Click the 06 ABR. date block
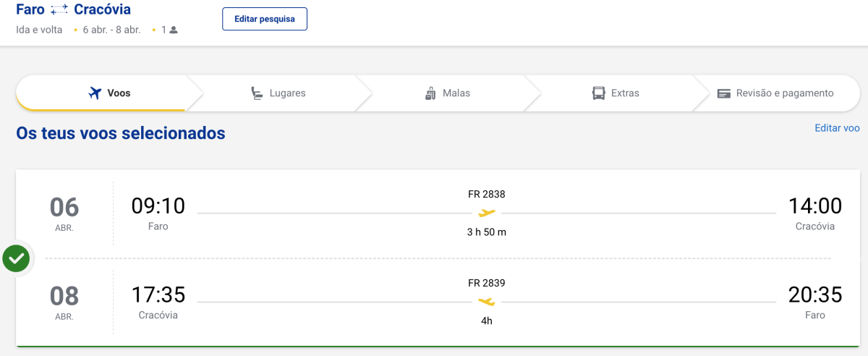Image resolution: width=868 pixels, height=356 pixels. (x=64, y=213)
